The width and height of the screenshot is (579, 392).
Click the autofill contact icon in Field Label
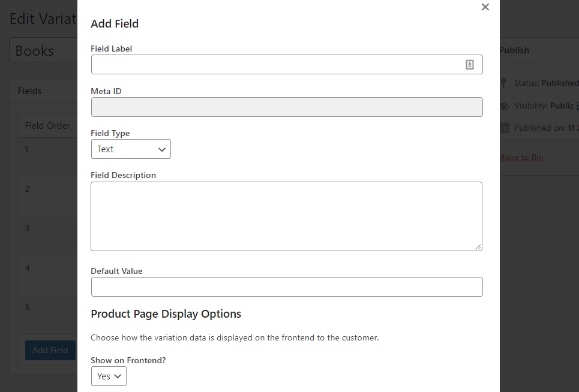[469, 64]
